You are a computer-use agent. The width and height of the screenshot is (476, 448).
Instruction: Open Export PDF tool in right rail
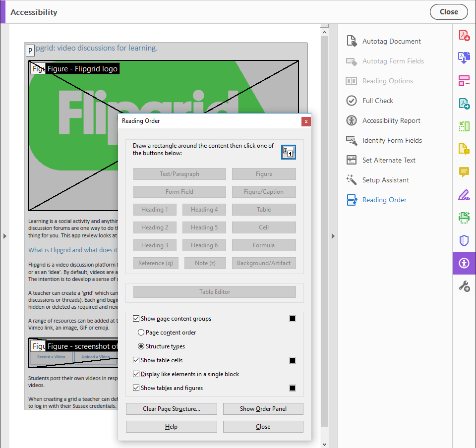(464, 57)
